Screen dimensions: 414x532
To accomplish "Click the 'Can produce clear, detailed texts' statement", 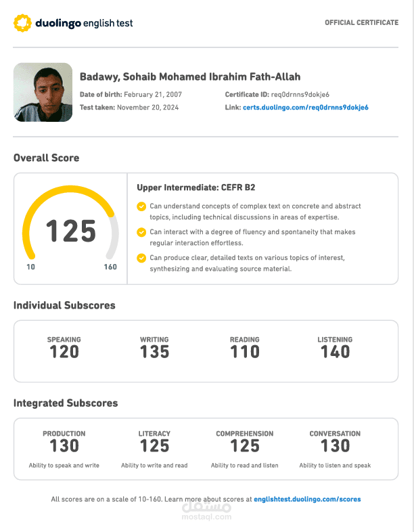I will 247,263.
